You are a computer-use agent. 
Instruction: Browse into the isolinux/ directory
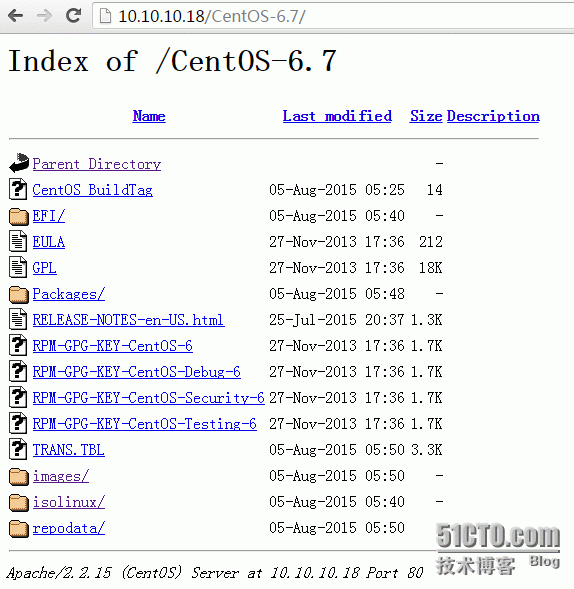click(x=69, y=502)
